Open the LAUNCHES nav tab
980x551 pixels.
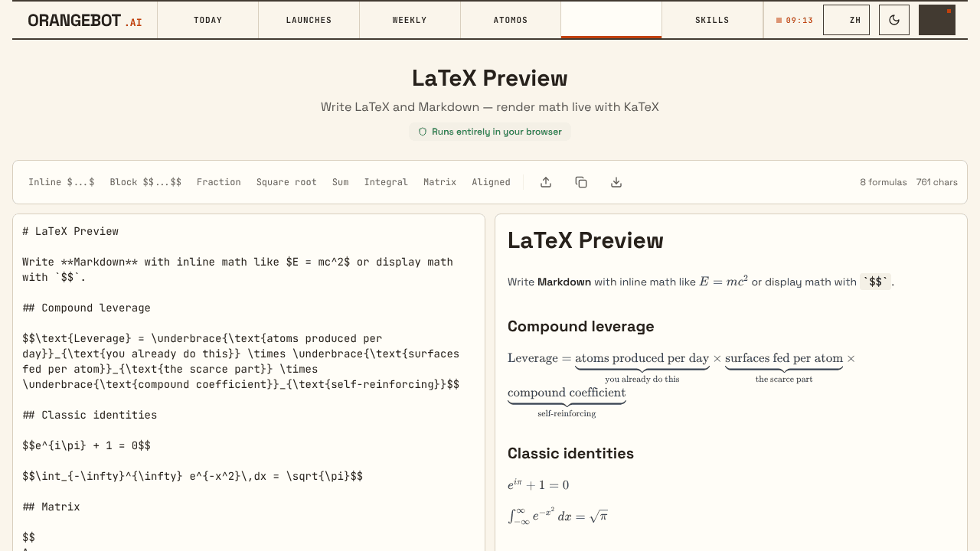point(309,21)
